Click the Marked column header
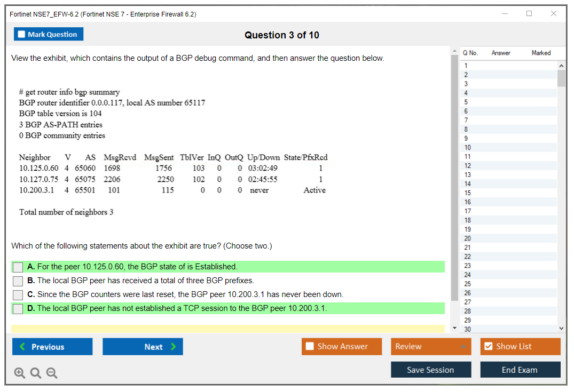 coord(541,53)
